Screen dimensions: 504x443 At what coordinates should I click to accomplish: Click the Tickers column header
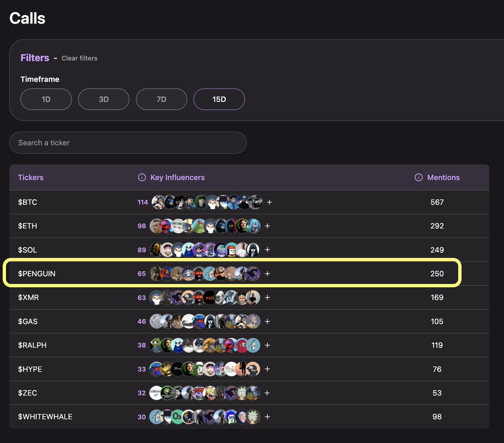(x=31, y=178)
